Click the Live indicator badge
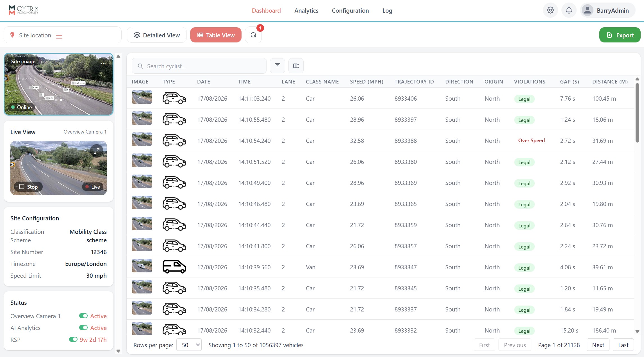The width and height of the screenshot is (644, 357). [93, 187]
